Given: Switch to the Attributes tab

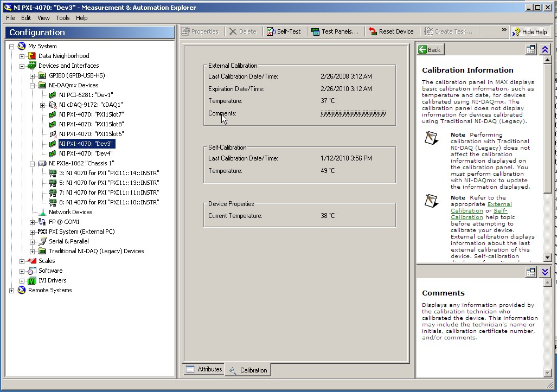Looking at the screenshot, I should (x=203, y=369).
